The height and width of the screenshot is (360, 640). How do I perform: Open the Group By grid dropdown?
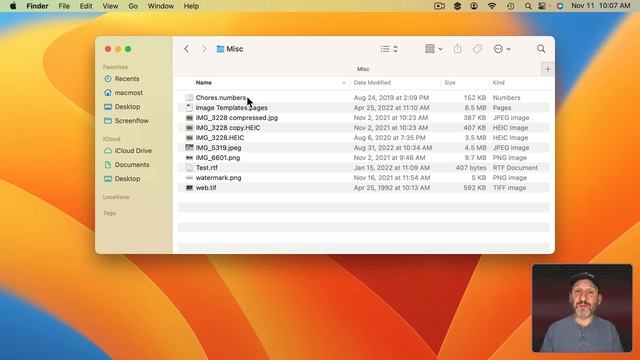pos(433,49)
